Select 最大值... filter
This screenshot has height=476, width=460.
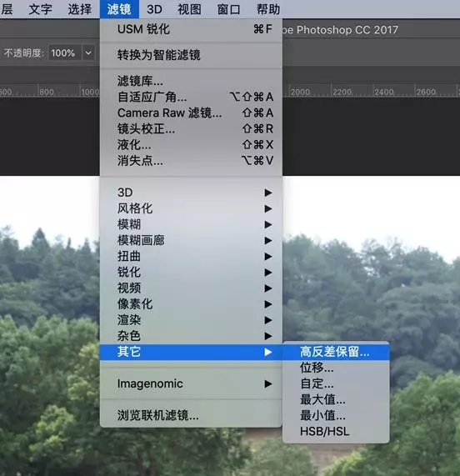336,399
